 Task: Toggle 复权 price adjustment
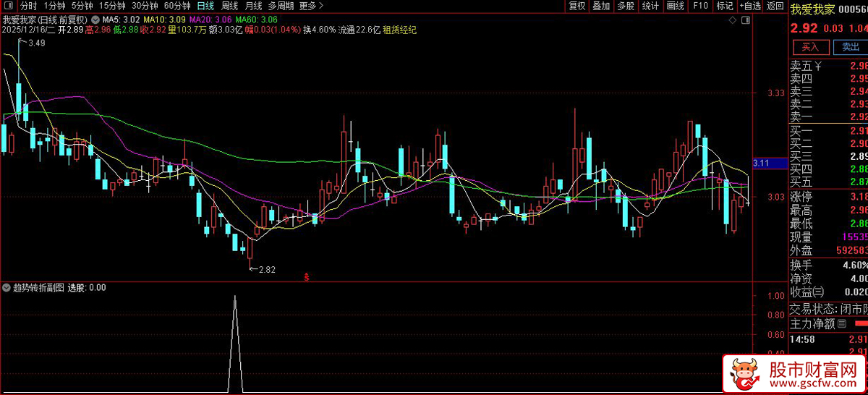coord(576,6)
